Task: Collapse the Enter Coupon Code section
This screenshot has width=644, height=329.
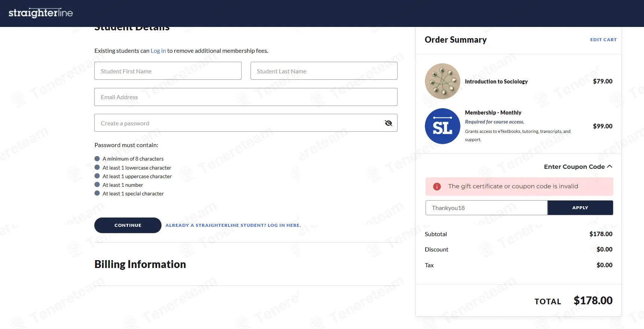Action: [578, 167]
